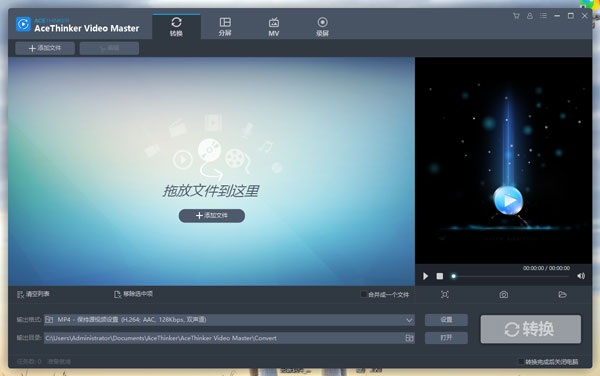
Task: Click the 拖放文件到这里 drop text
Action: 211,191
